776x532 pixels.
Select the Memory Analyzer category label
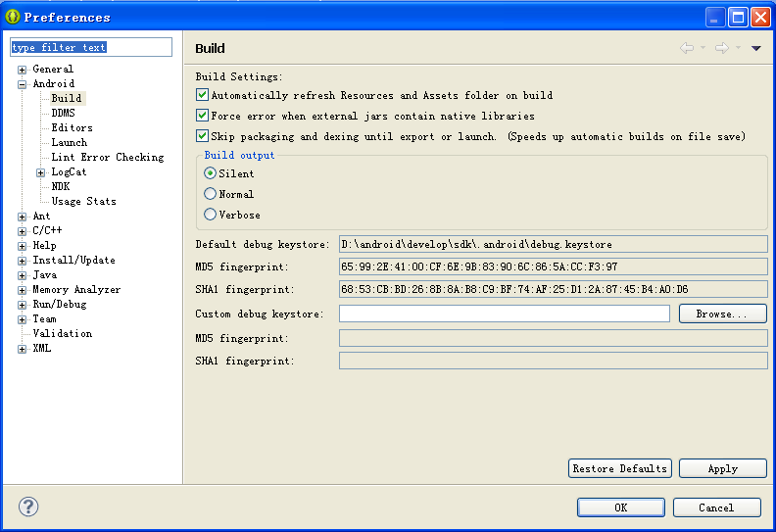coord(76,289)
